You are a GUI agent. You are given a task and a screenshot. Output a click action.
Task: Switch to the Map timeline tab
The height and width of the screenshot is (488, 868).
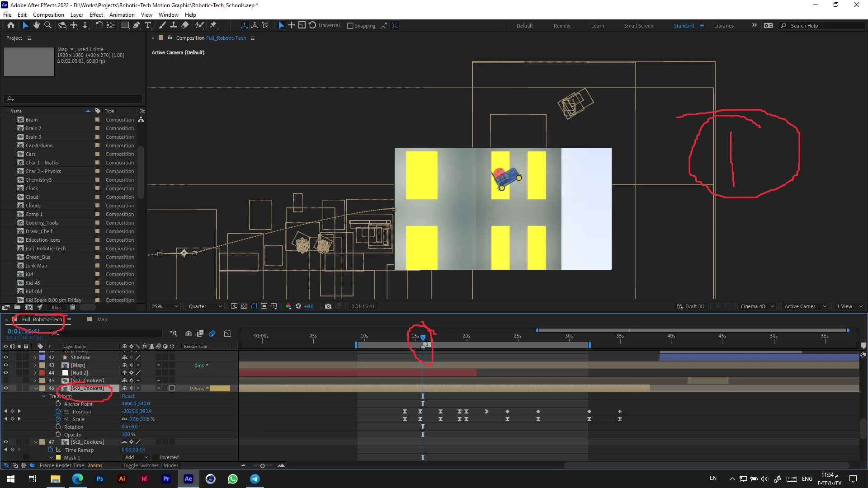(102, 319)
